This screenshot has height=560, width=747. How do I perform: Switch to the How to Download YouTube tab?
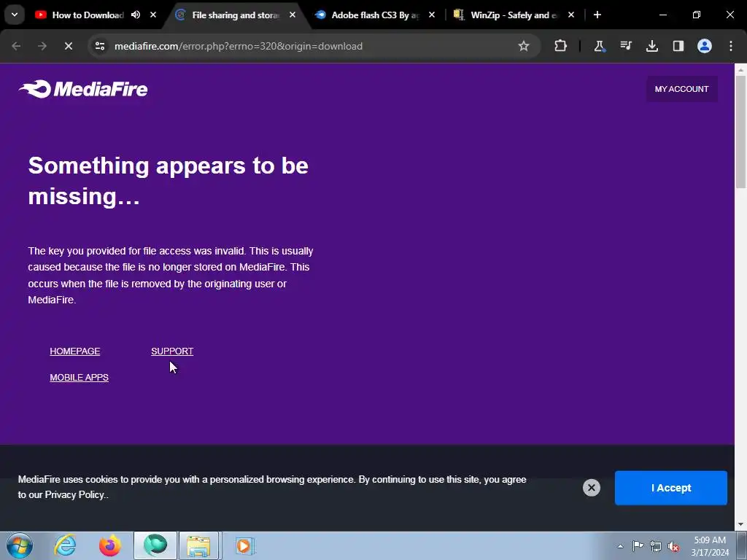(88, 15)
